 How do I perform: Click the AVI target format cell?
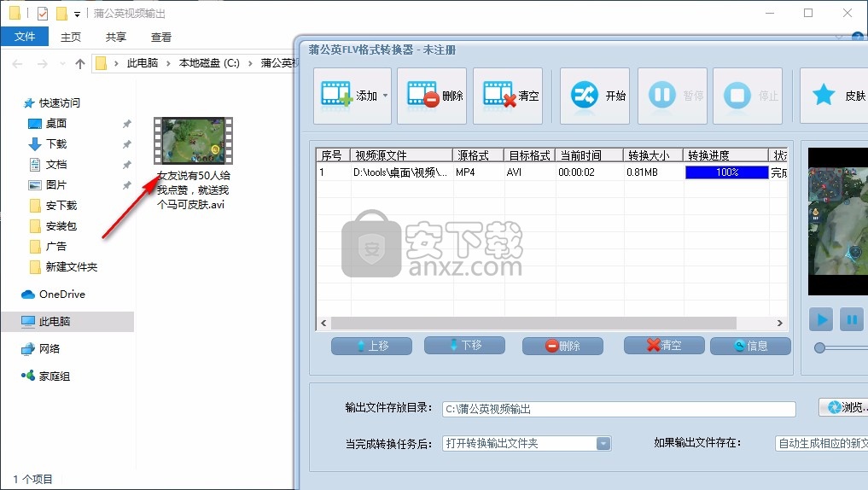[x=515, y=172]
